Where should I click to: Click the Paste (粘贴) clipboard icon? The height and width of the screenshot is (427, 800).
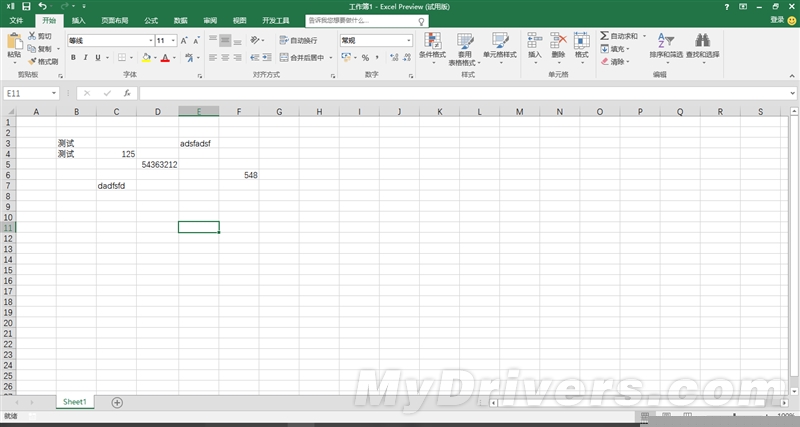[x=14, y=41]
